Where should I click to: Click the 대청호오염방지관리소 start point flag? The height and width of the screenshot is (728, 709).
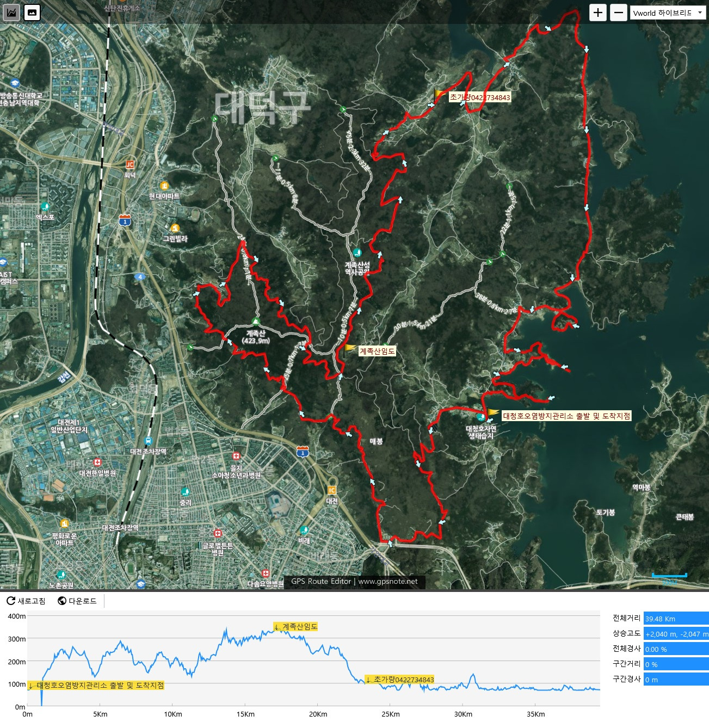492,413
